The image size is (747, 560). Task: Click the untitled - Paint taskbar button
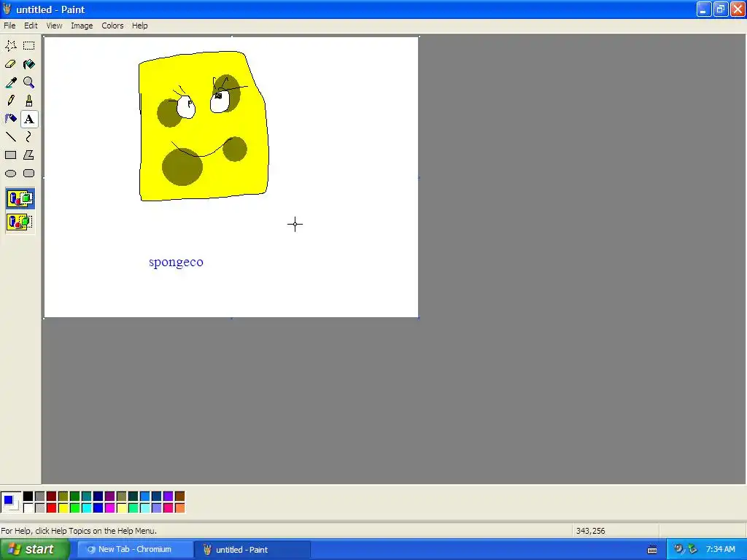tap(252, 550)
